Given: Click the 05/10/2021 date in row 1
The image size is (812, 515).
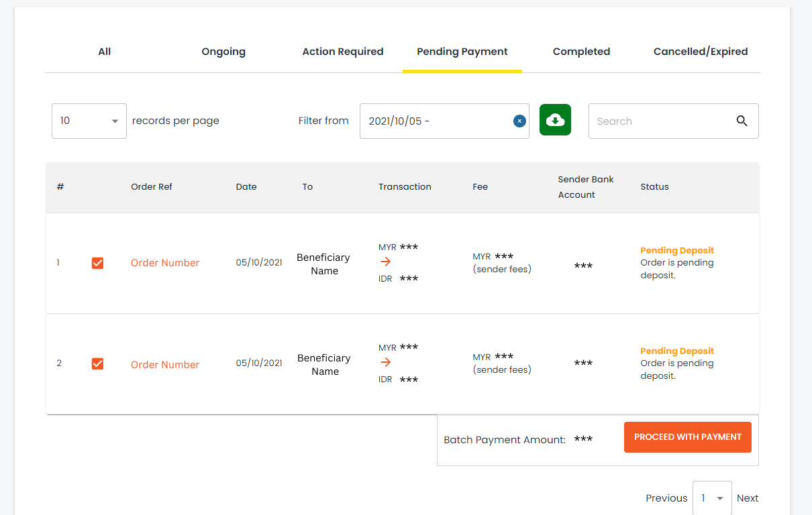Looking at the screenshot, I should click(x=259, y=263).
